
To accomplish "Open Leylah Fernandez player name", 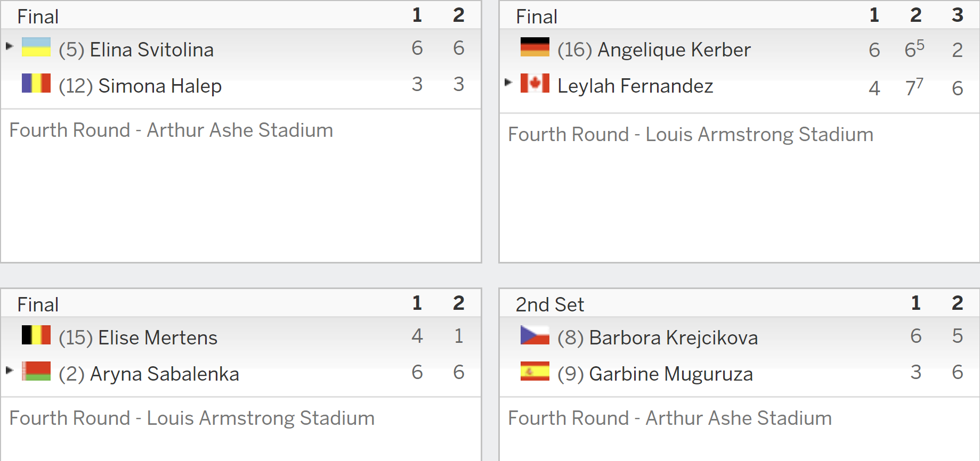I will [635, 86].
